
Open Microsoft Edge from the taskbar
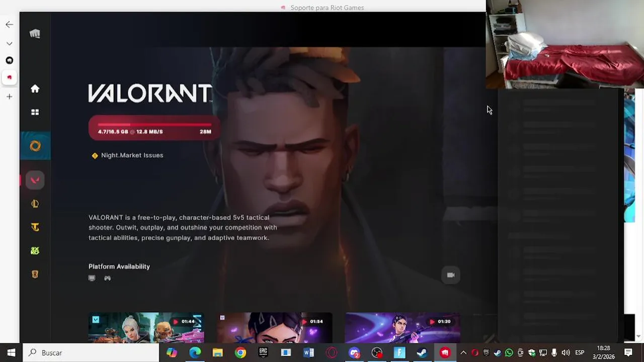coord(195,353)
